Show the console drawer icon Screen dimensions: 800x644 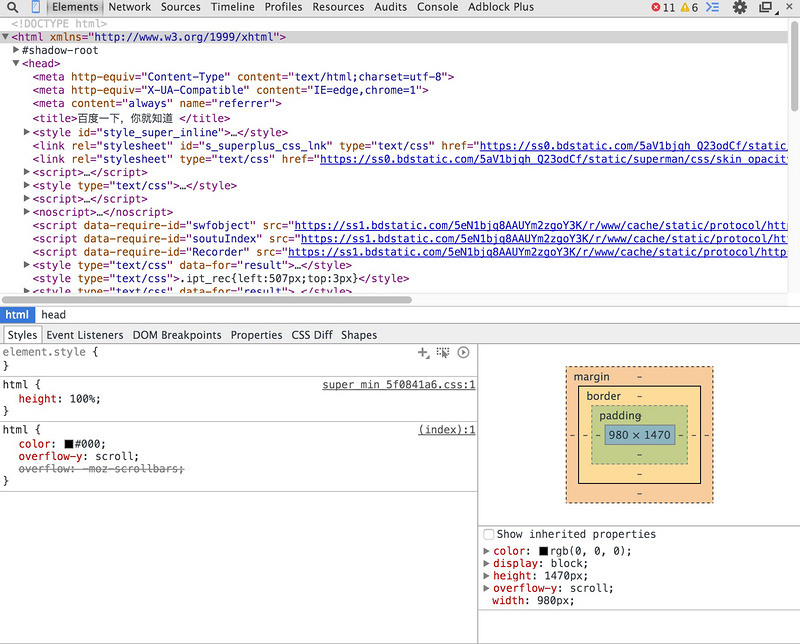712,7
